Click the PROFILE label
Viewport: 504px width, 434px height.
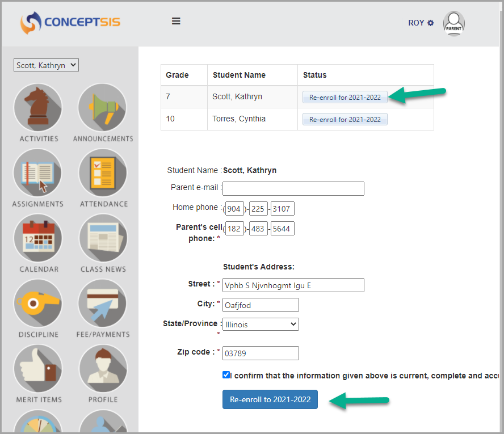click(x=103, y=399)
